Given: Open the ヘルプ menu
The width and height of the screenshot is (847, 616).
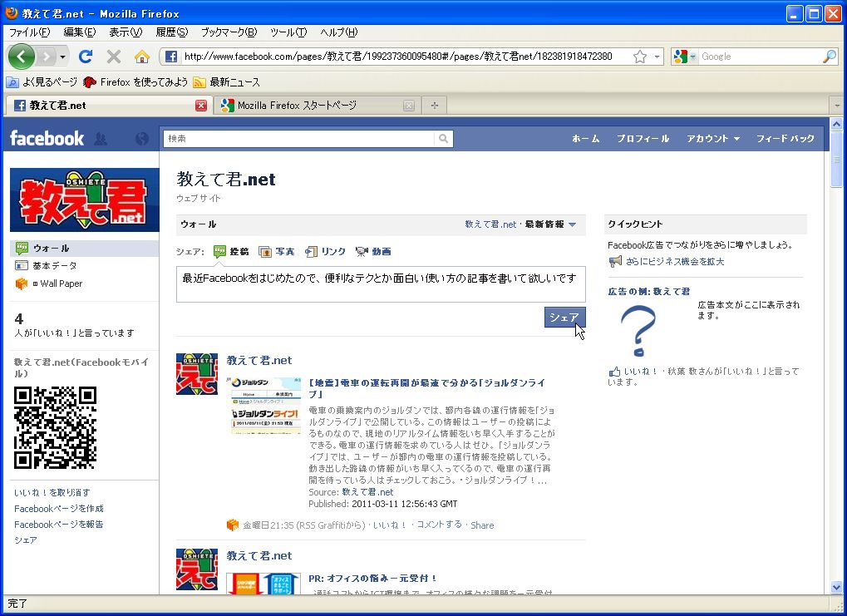Looking at the screenshot, I should click(x=338, y=32).
